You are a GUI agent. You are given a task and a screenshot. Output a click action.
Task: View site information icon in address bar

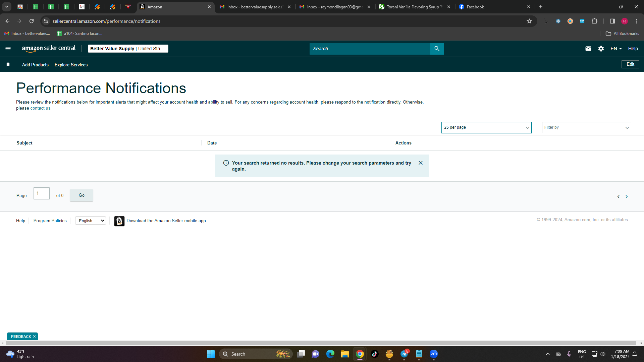[x=46, y=21]
